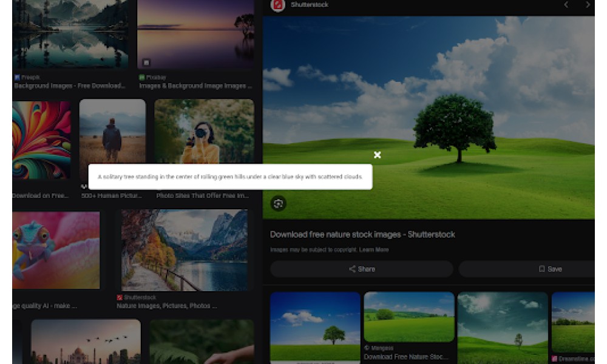Go to next image with right chevron

588,5
